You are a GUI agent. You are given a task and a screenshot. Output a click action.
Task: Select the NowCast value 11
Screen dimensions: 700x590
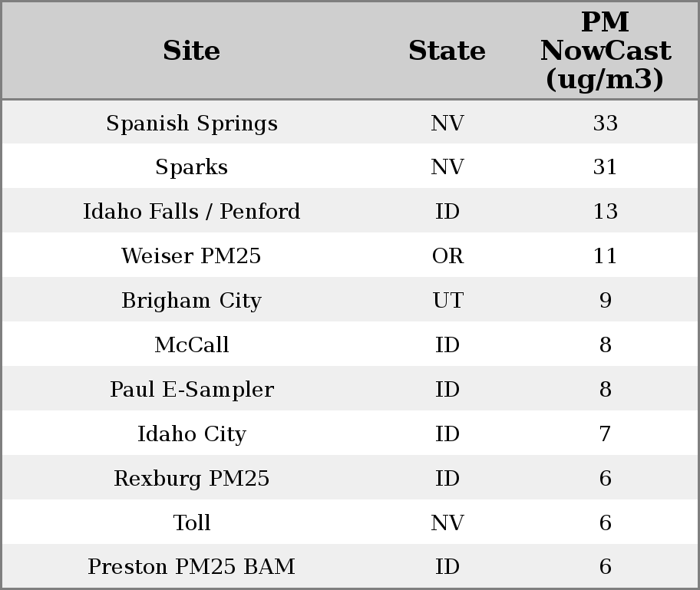605,256
